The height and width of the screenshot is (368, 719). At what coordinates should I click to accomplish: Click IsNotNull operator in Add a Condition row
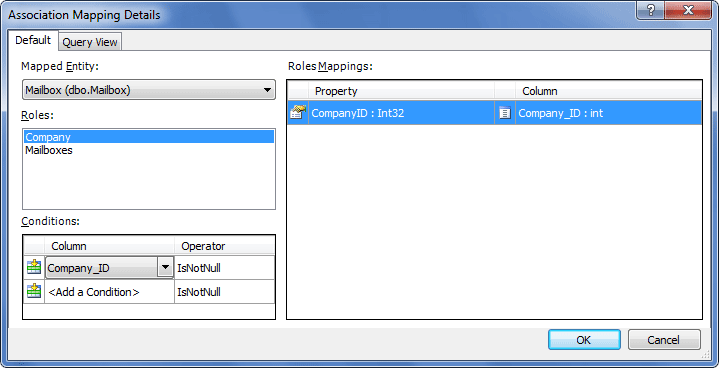click(x=225, y=292)
